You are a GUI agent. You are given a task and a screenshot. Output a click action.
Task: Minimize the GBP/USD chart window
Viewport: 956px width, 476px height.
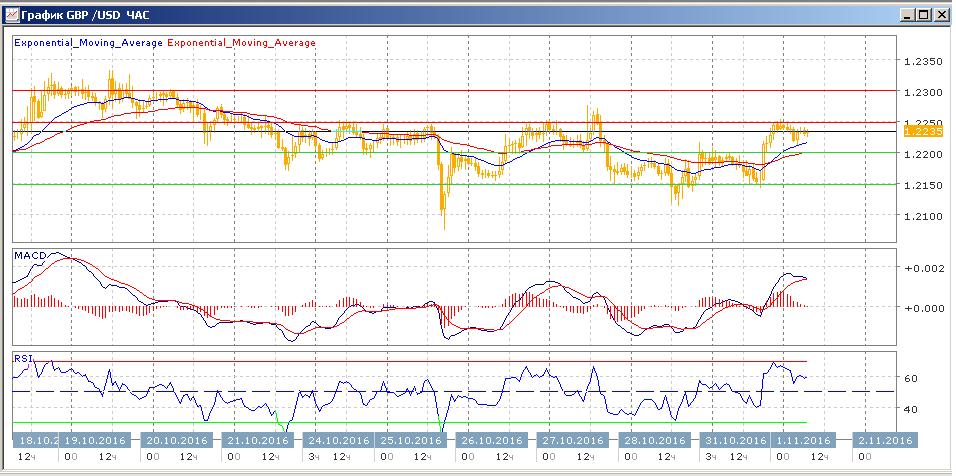click(x=906, y=14)
